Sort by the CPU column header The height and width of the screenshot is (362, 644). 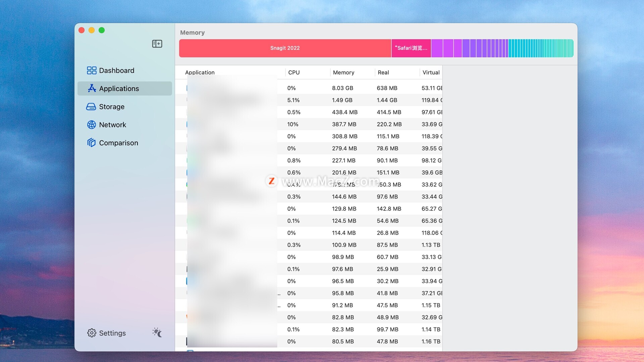click(x=294, y=72)
